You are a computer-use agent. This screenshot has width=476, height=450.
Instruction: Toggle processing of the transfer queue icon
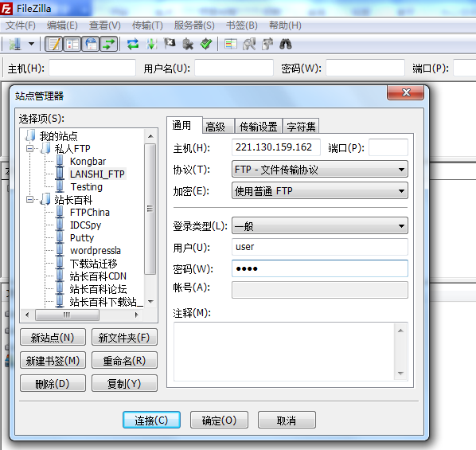[x=151, y=45]
